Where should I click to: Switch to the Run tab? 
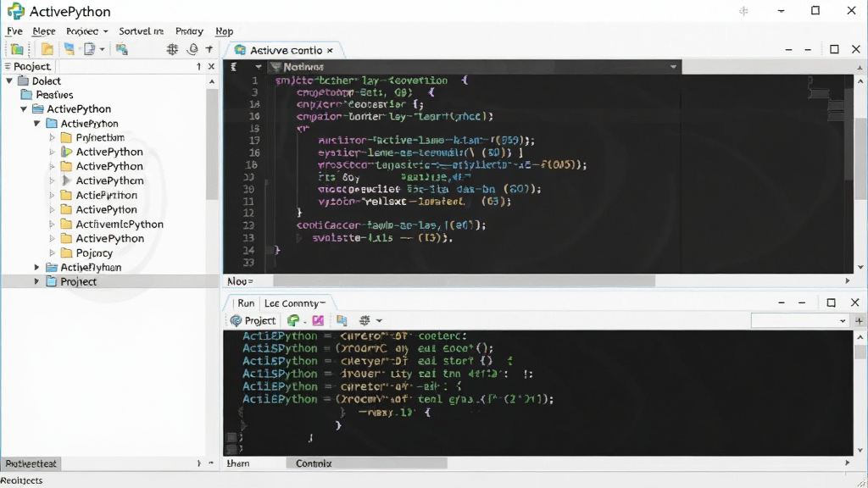(x=246, y=303)
